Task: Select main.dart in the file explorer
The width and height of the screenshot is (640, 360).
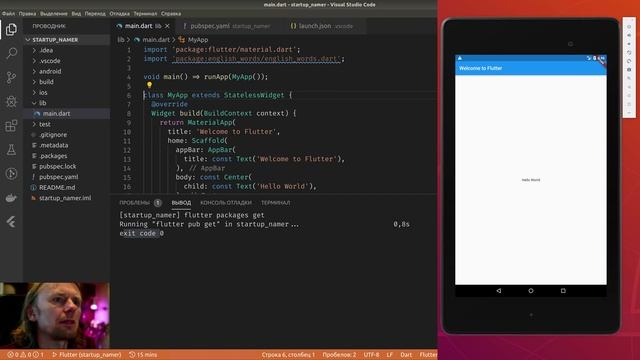Action: tap(56, 113)
